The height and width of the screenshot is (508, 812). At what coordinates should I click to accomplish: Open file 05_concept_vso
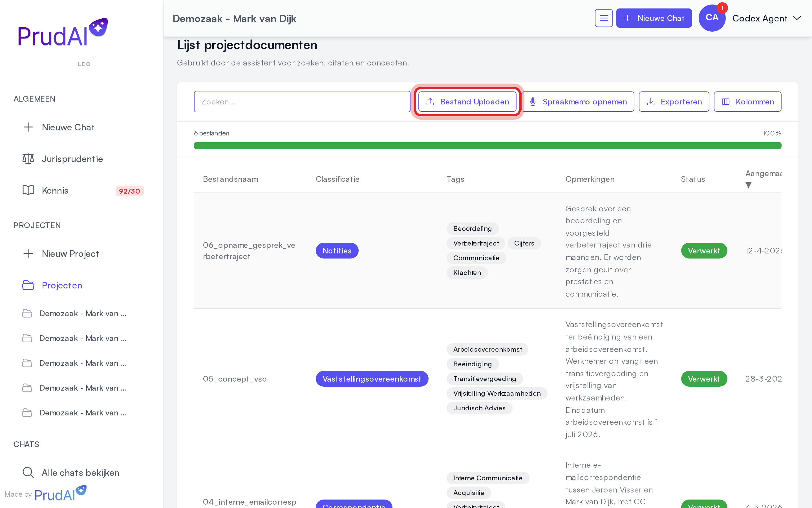[235, 379]
